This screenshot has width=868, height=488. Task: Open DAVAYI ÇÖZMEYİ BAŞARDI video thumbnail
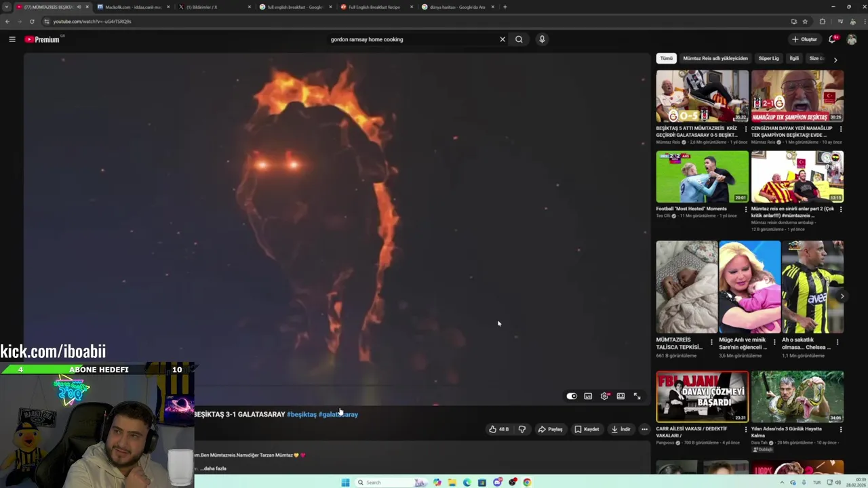(x=703, y=396)
